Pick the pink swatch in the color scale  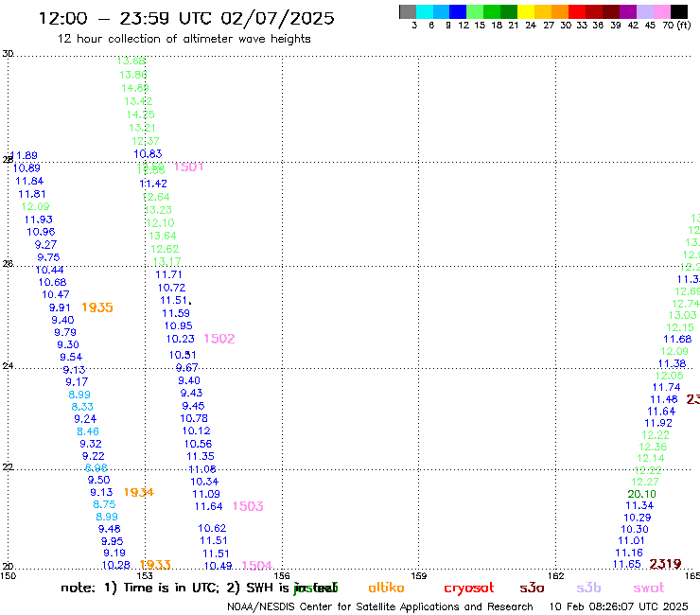click(662, 11)
